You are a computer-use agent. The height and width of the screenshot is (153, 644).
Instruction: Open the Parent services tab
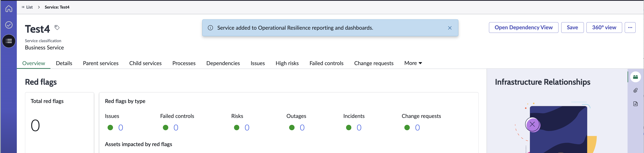[x=101, y=63]
